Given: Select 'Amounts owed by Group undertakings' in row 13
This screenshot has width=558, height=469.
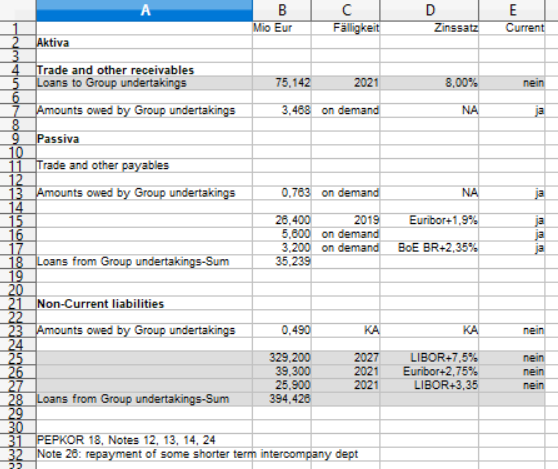Looking at the screenshot, I should [x=144, y=193].
